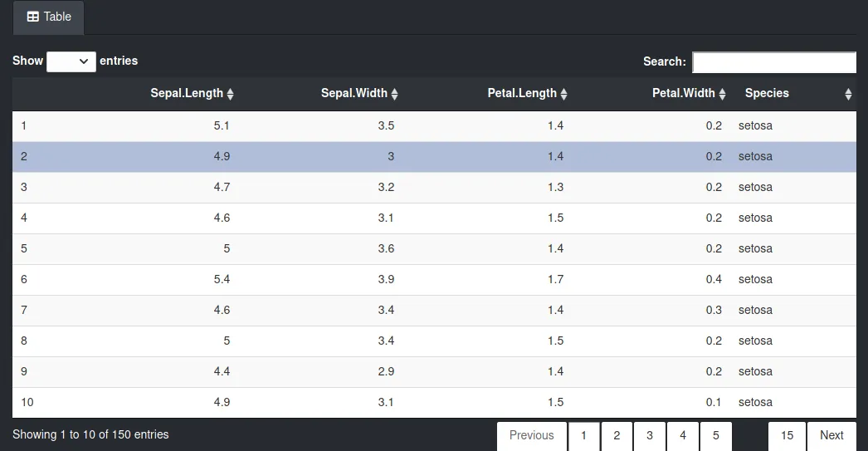Select row 6 with Sepal.Length 5.4
This screenshot has height=451, width=868.
coord(434,280)
